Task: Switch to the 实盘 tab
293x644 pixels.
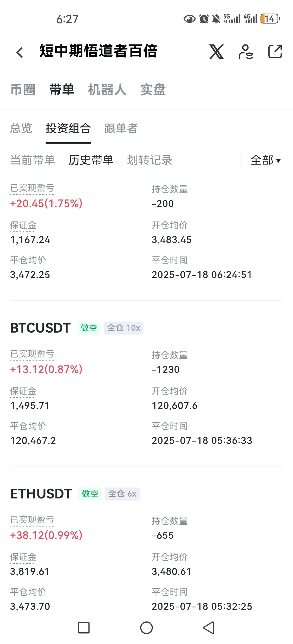Action: [153, 90]
